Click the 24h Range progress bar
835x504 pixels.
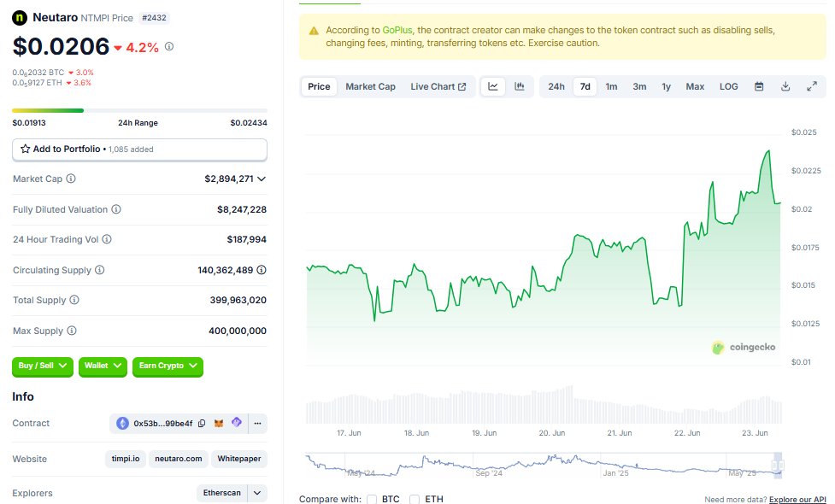139,111
